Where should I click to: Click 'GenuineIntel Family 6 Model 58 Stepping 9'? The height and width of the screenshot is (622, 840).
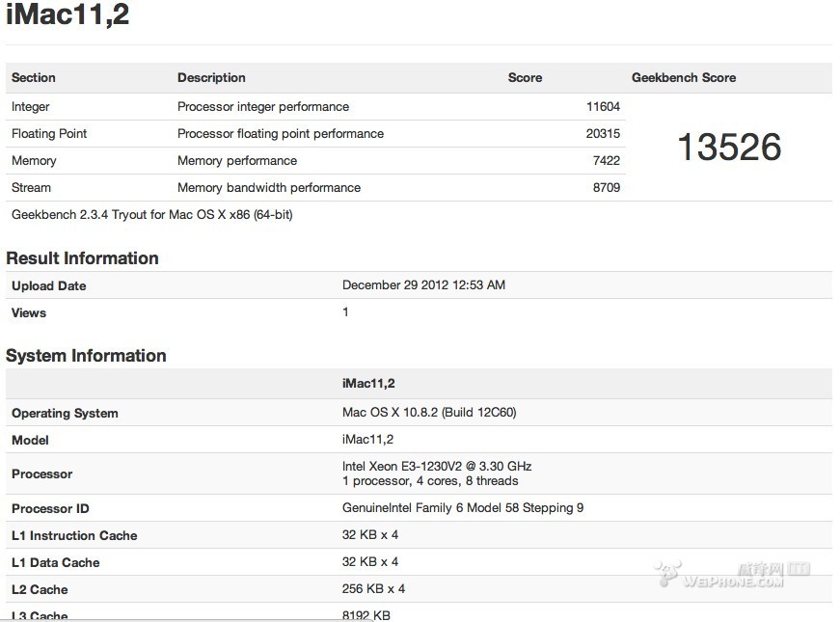pyautogui.click(x=463, y=508)
